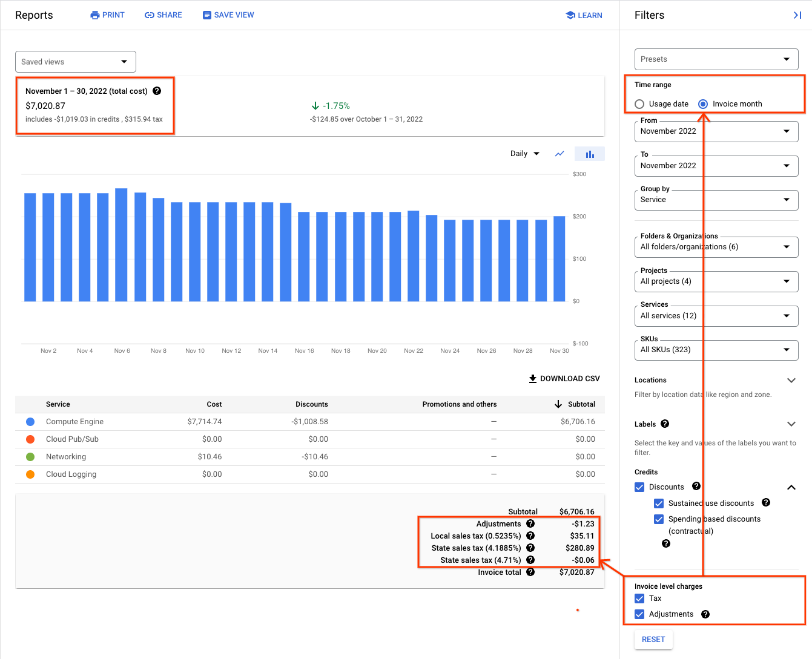Click the SAVE VIEW button

pyautogui.click(x=228, y=15)
